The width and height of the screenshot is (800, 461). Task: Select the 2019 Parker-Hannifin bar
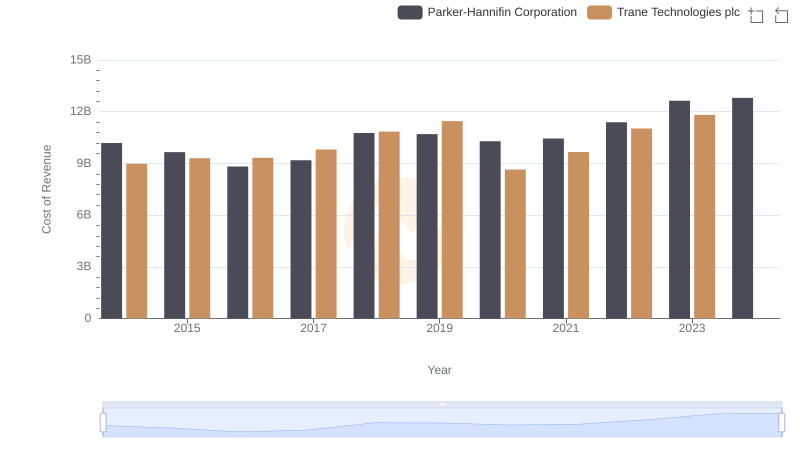(x=427, y=226)
